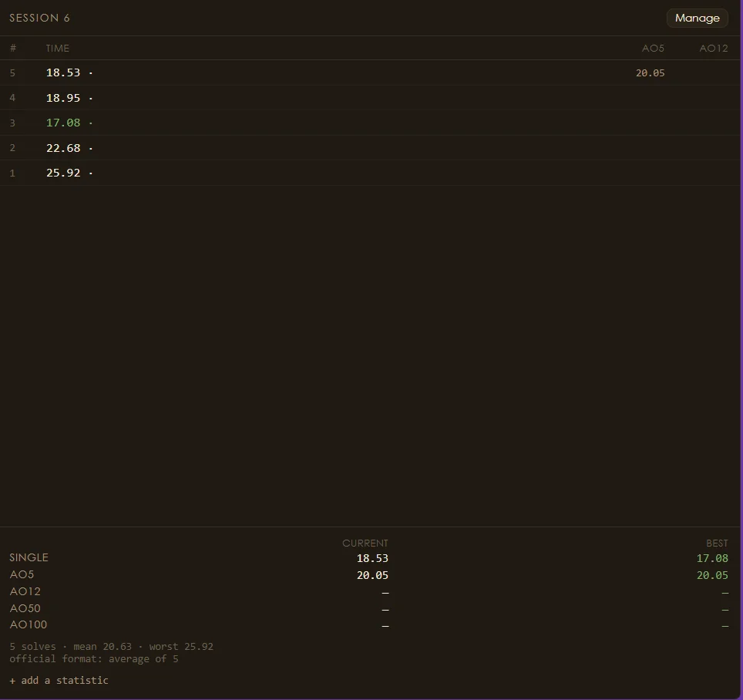Click the AO50 statistic label

coord(25,608)
